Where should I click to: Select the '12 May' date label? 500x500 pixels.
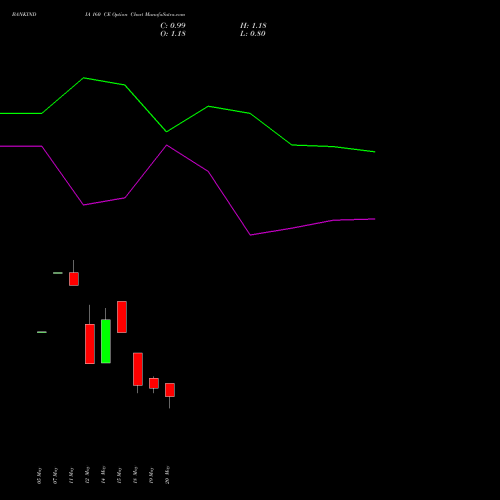point(87,476)
